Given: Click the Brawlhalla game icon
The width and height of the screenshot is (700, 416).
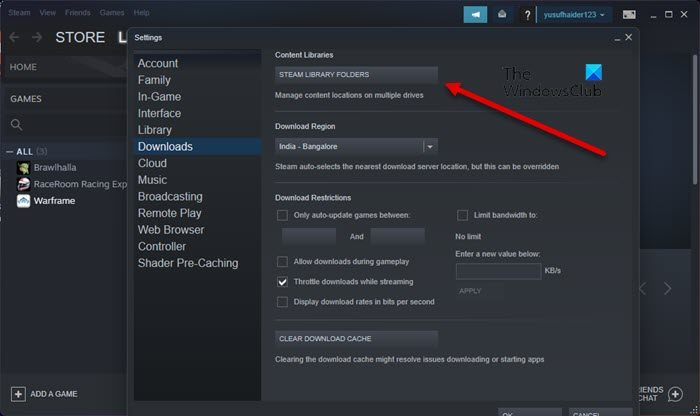Looking at the screenshot, I should (x=23, y=168).
